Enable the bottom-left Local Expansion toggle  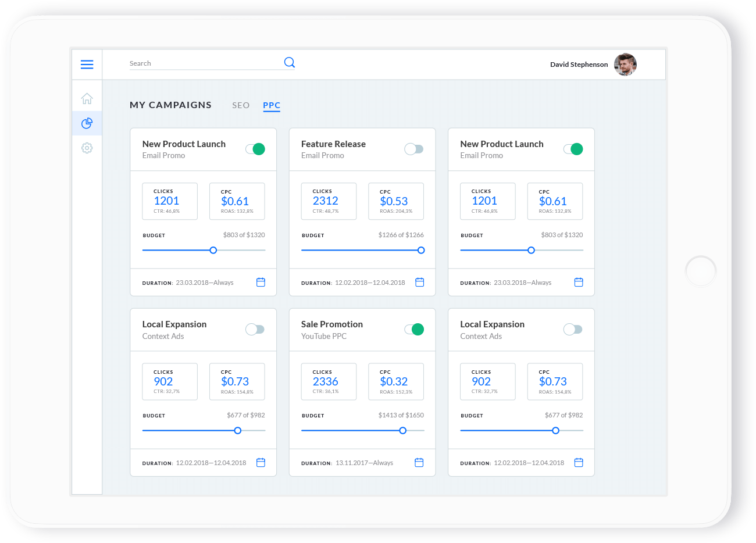[255, 330]
